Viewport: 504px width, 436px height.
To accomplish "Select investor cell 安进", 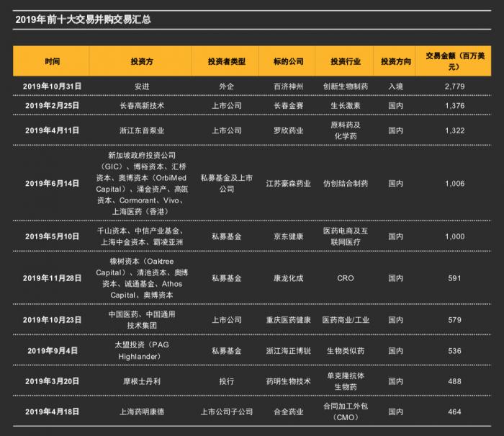I will point(142,86).
